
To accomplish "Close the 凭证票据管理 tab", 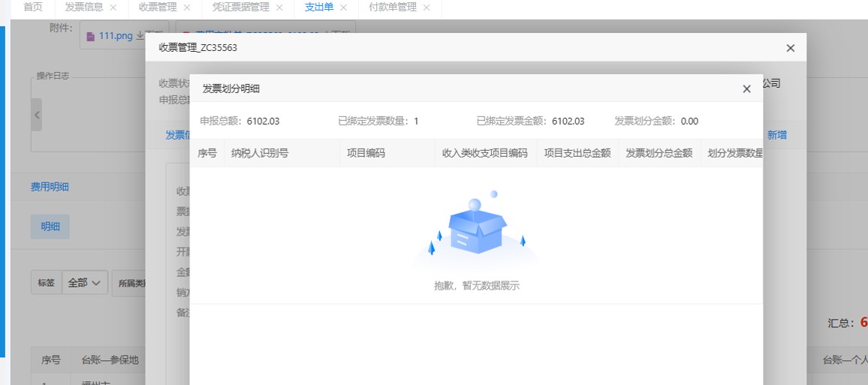I will 279,8.
